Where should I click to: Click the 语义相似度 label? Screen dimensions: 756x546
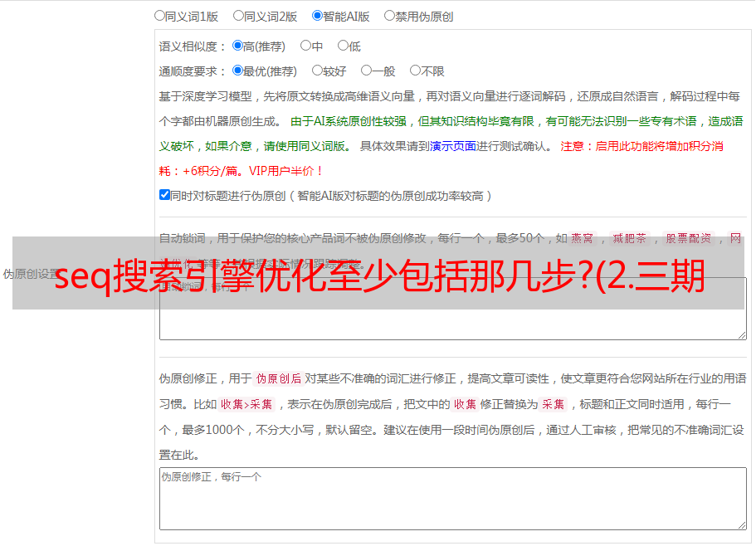pyautogui.click(x=193, y=46)
